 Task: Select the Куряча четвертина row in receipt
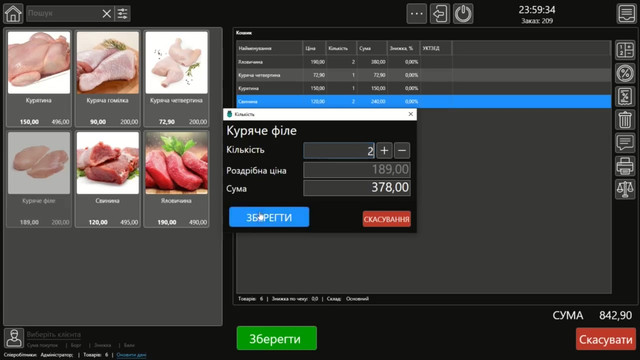tap(424, 75)
